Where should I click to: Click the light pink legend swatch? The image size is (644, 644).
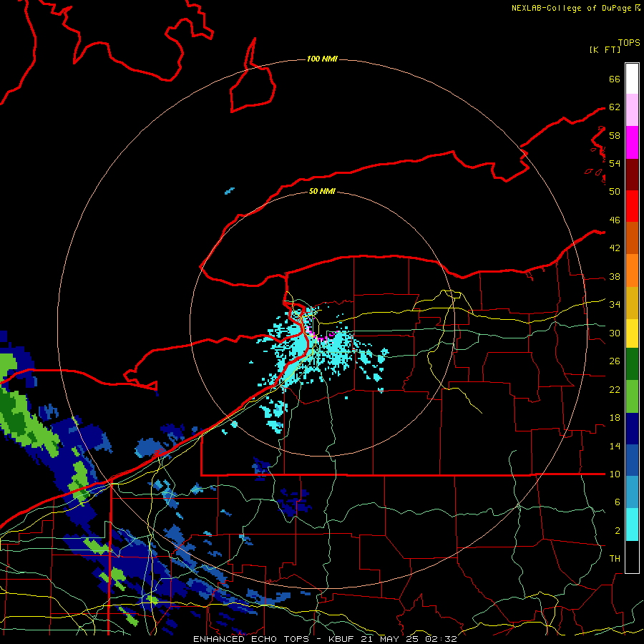pos(632,110)
